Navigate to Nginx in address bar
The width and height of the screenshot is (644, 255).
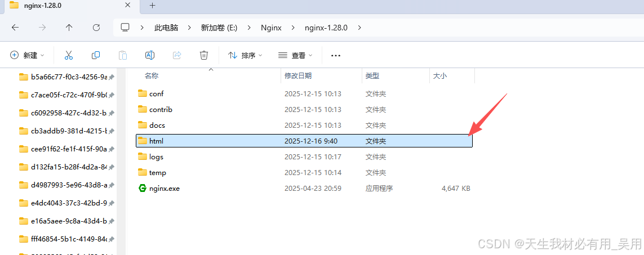[x=271, y=28]
